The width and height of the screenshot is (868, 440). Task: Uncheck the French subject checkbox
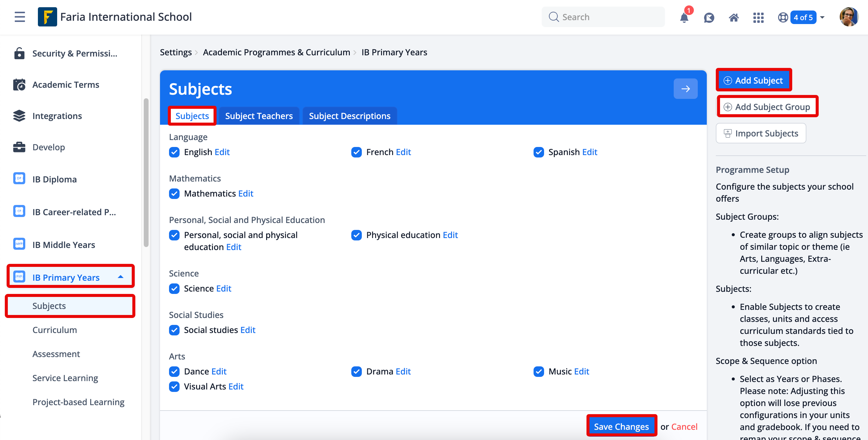[x=356, y=152]
